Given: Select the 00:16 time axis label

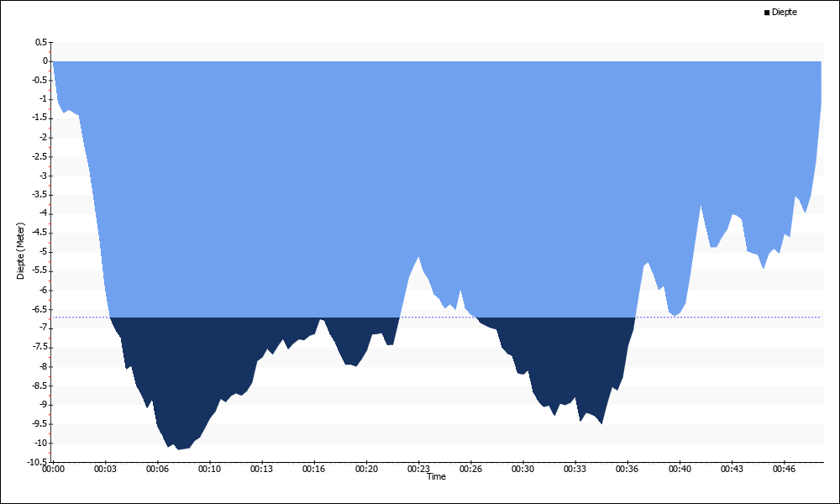Looking at the screenshot, I should tap(314, 470).
